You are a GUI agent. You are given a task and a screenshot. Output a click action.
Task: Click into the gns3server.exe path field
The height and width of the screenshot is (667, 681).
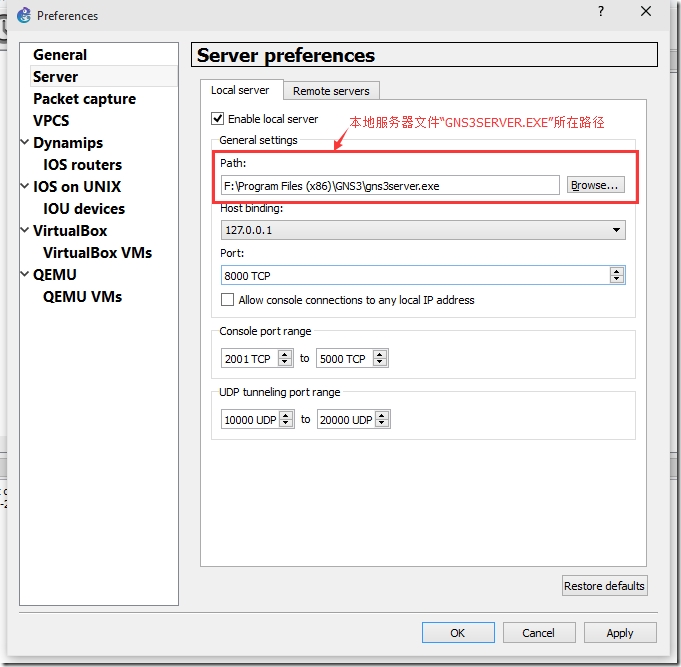coord(390,186)
